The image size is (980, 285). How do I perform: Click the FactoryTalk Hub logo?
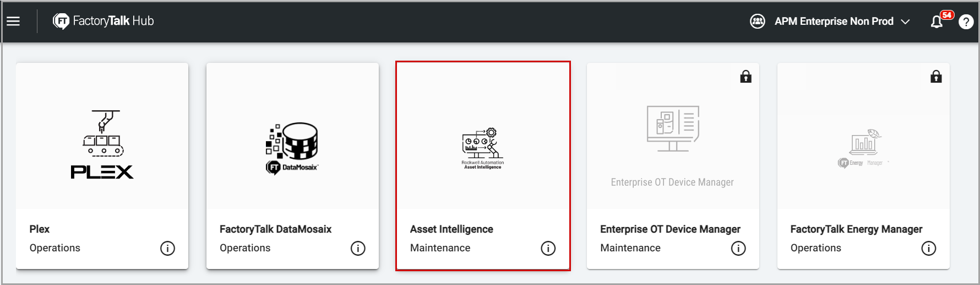coord(104,21)
